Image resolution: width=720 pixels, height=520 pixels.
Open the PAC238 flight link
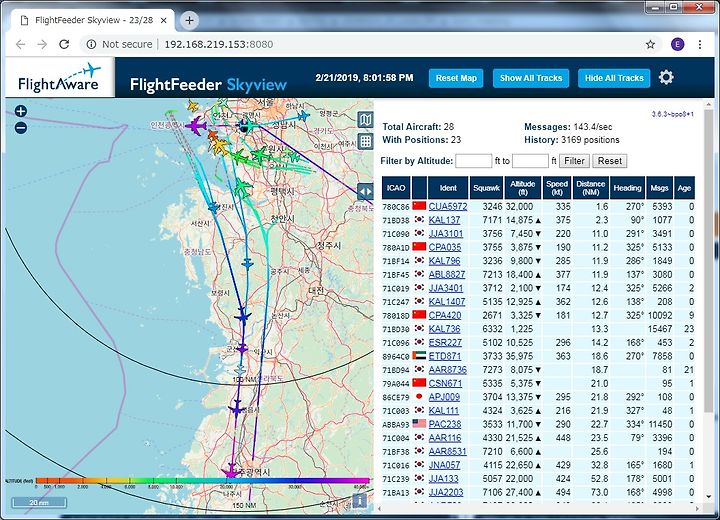pyautogui.click(x=444, y=424)
